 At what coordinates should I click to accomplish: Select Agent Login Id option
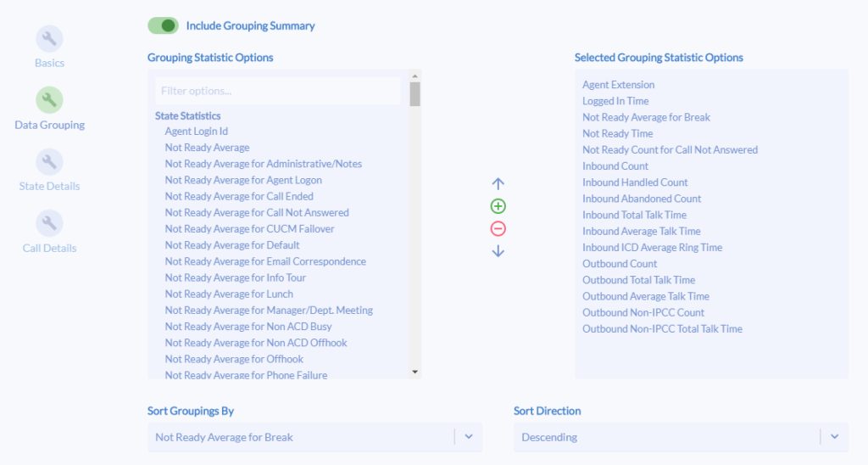197,132
